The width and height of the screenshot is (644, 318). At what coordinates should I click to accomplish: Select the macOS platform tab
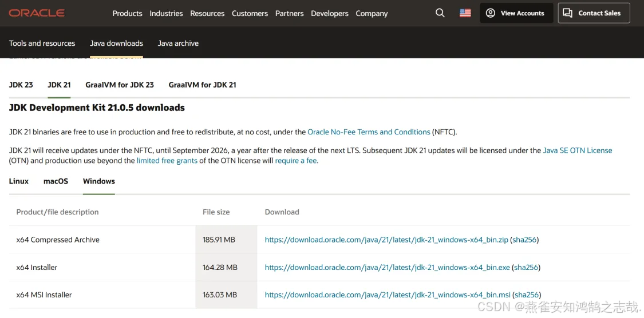pos(56,181)
